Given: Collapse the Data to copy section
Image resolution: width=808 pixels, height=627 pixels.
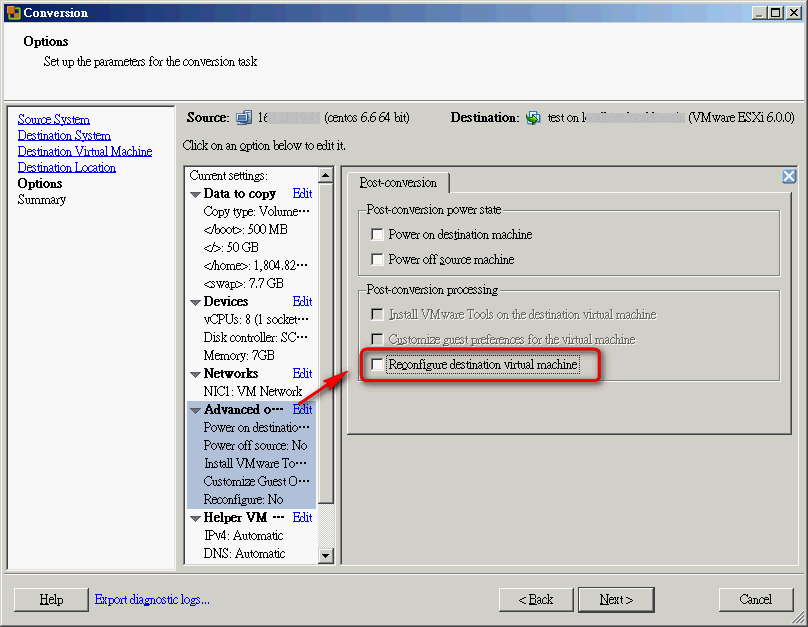Looking at the screenshot, I should [195, 194].
